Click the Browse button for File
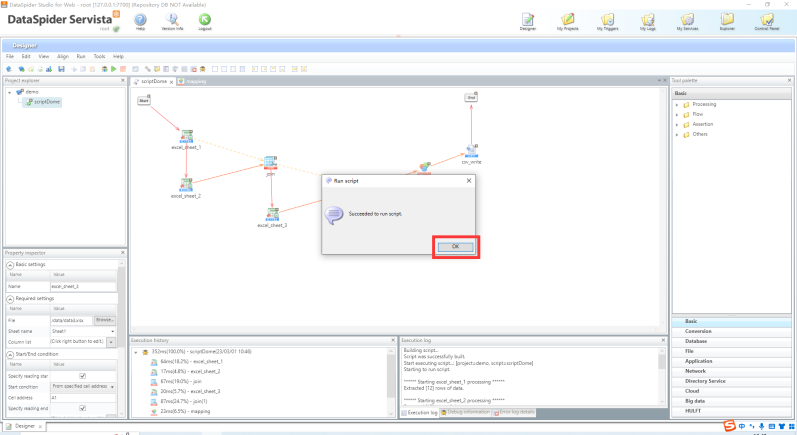This screenshot has height=435, width=797. [x=105, y=320]
